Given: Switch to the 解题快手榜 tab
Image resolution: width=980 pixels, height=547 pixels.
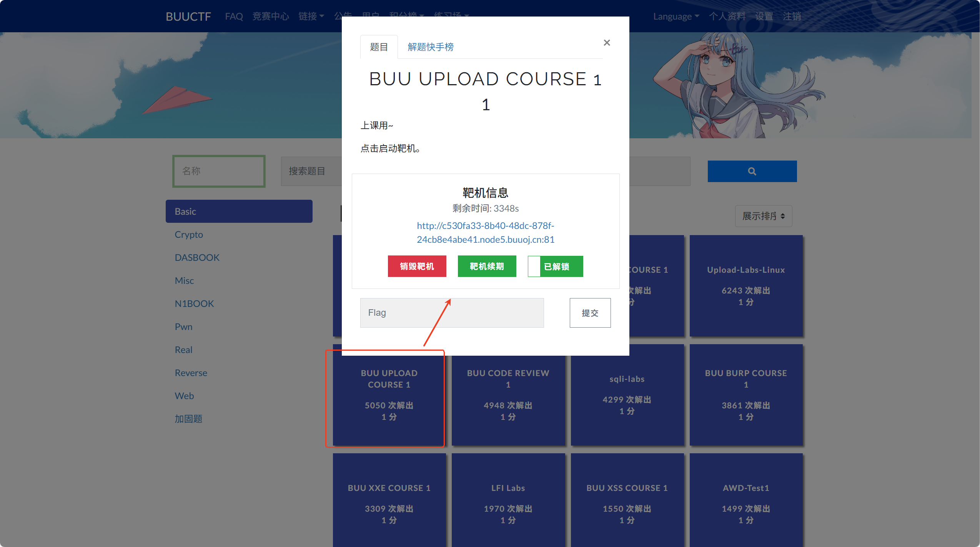Looking at the screenshot, I should pos(429,46).
